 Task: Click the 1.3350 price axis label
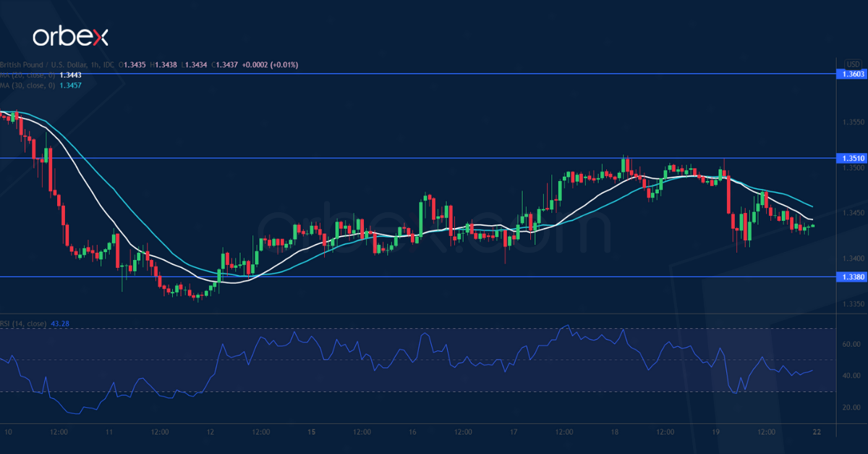851,304
